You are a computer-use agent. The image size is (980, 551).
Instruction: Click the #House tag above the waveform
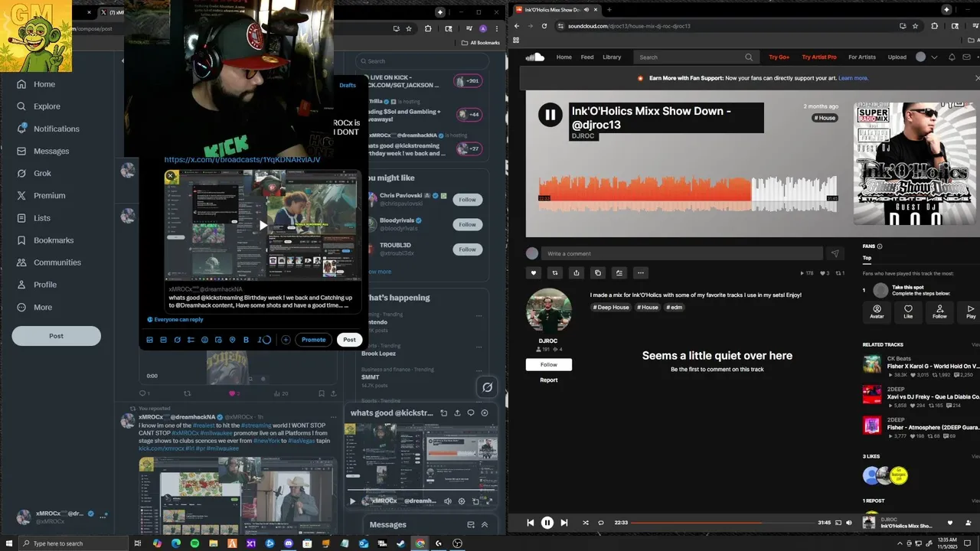click(x=825, y=118)
